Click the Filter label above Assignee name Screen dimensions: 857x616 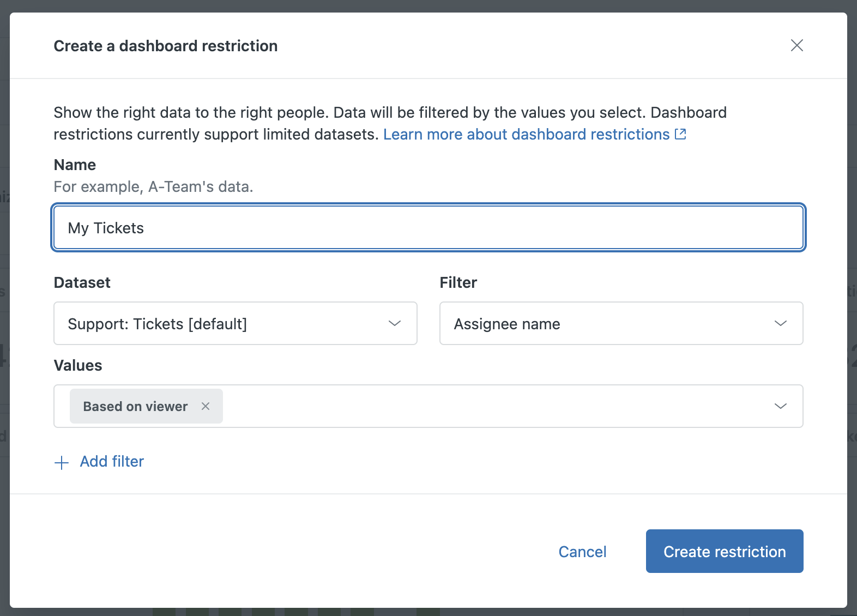pyautogui.click(x=458, y=282)
